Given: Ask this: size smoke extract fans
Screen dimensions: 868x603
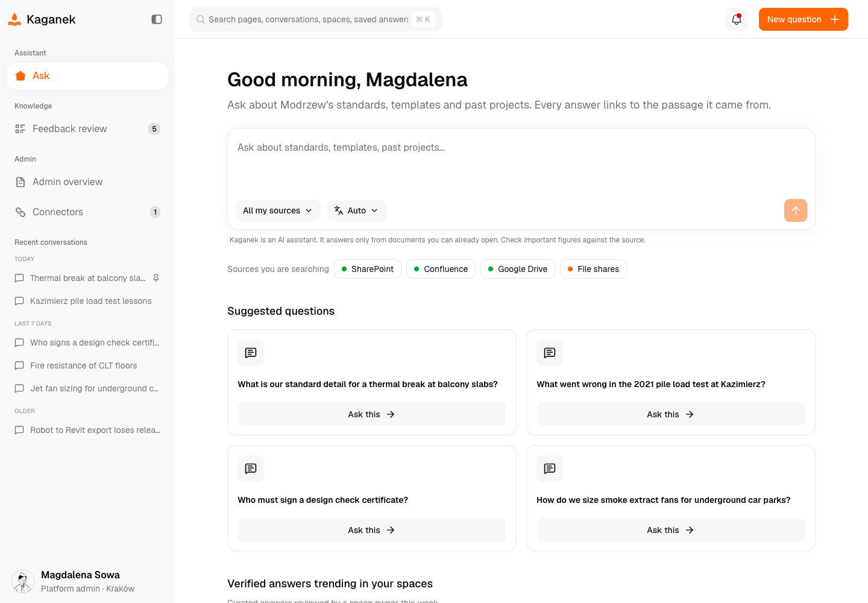Looking at the screenshot, I should click(671, 530).
